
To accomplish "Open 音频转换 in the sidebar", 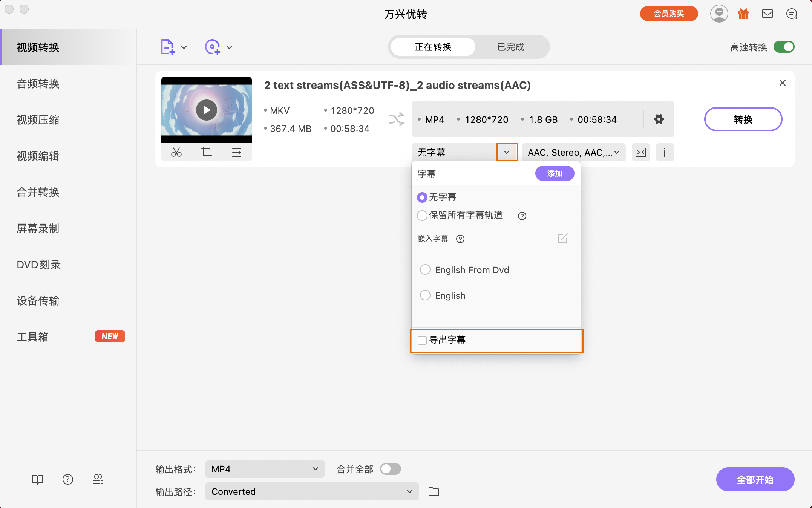I will [38, 84].
